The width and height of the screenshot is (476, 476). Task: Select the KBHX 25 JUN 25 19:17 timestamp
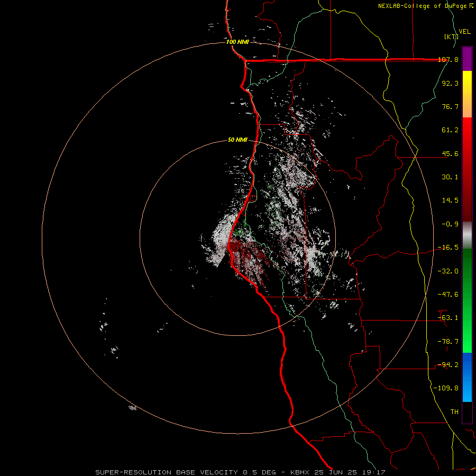[338, 472]
